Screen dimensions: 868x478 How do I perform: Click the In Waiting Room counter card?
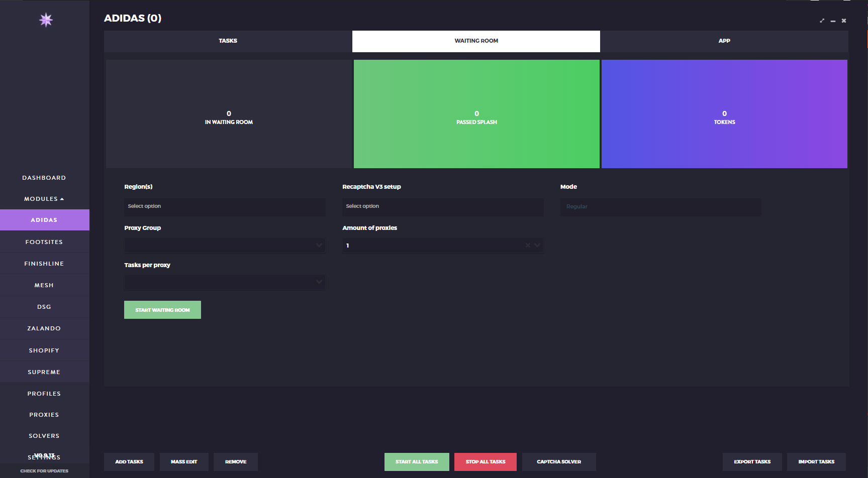click(x=229, y=114)
